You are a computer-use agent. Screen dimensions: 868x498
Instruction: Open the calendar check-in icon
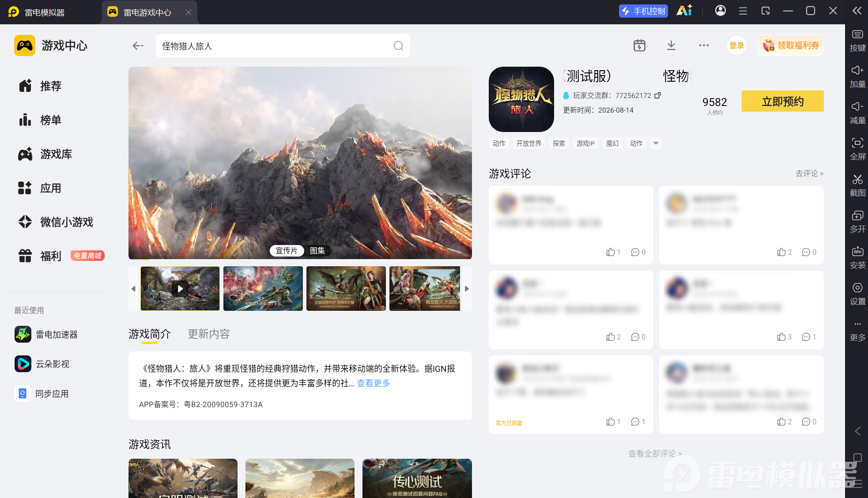click(639, 45)
